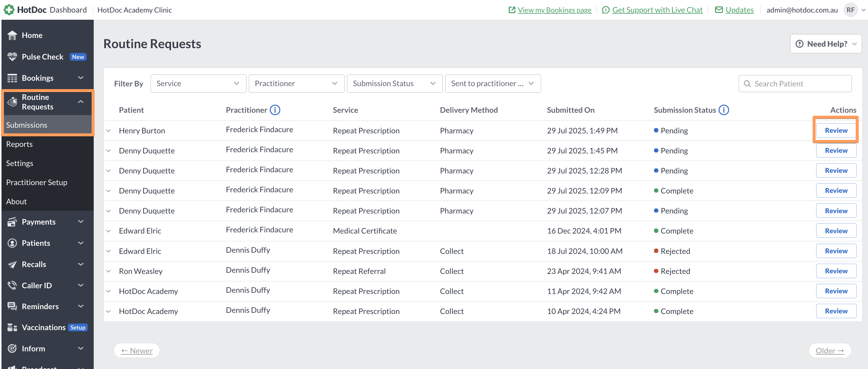
Task: Select the Ron Weasley patient name
Action: click(140, 271)
